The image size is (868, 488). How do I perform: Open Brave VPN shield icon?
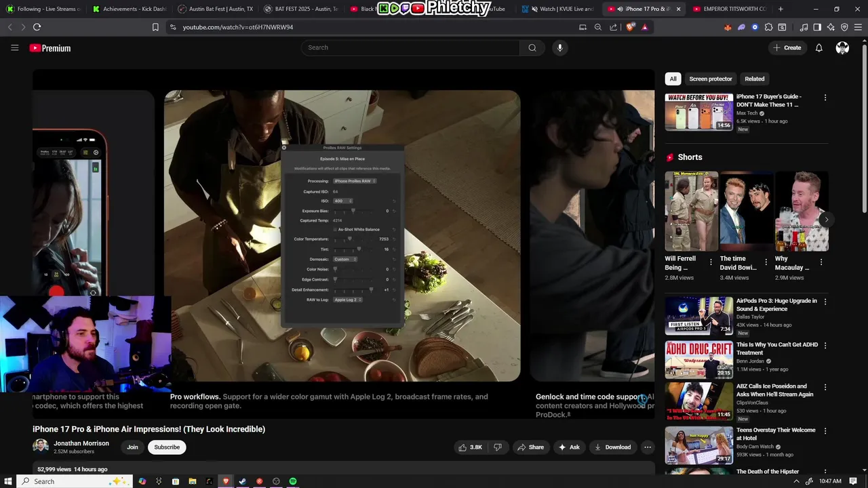(x=844, y=27)
